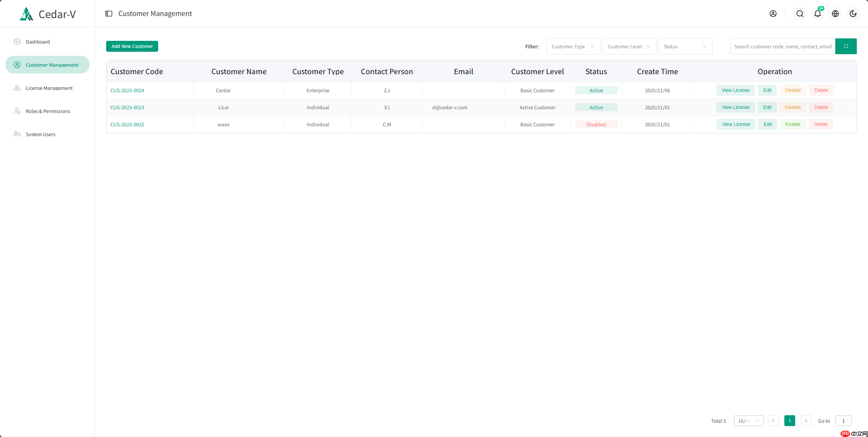This screenshot has height=437, width=868.
Task: Open the user account icon
Action: (x=773, y=14)
